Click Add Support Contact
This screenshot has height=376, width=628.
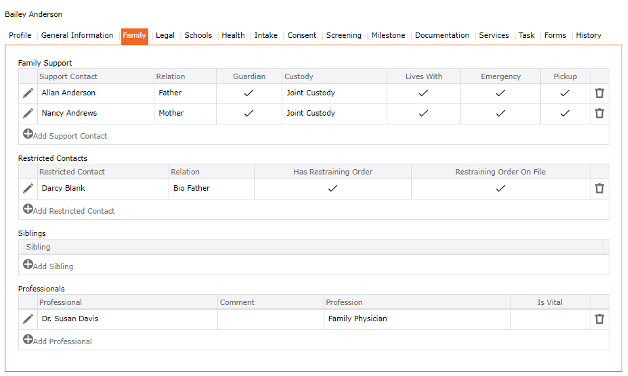point(65,135)
